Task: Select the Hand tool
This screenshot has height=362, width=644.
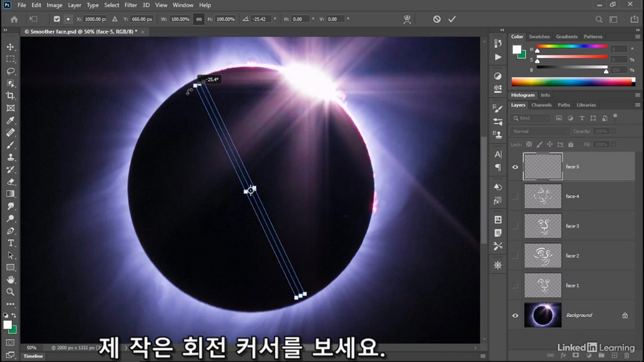Action: tap(10, 280)
